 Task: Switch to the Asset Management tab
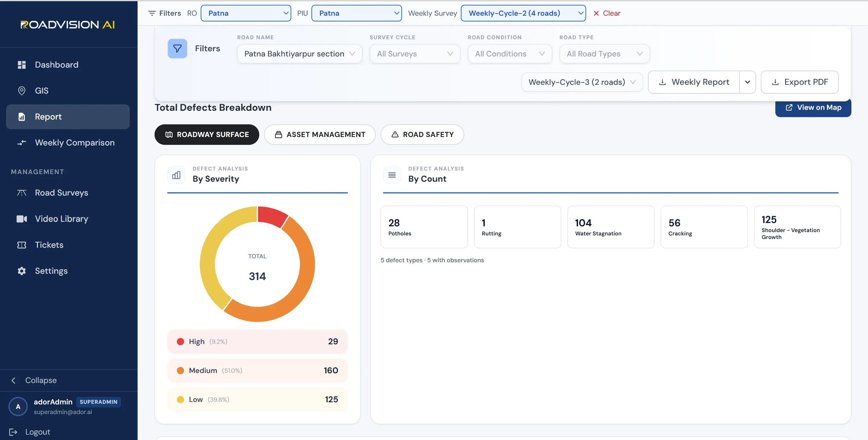click(x=319, y=134)
